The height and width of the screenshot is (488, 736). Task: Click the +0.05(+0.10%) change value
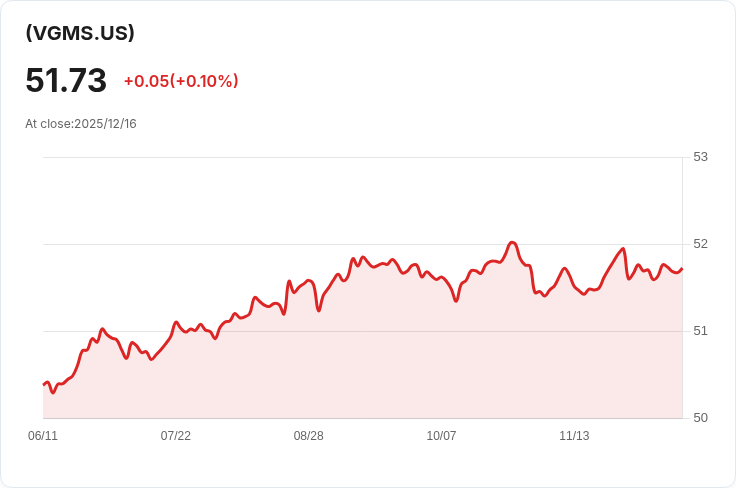tap(181, 81)
